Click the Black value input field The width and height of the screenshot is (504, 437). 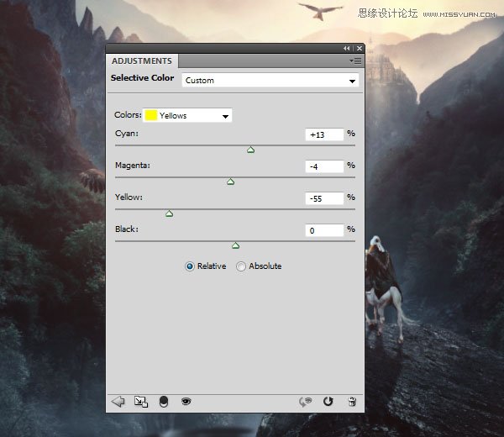pyautogui.click(x=324, y=230)
